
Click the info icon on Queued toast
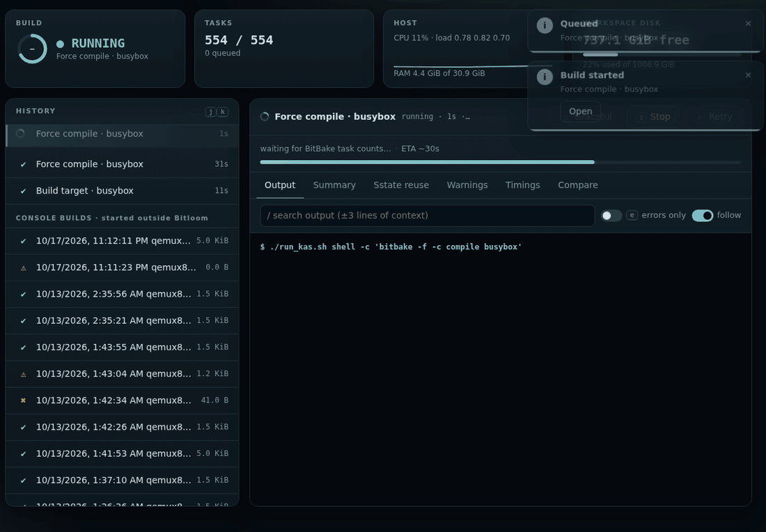pos(545,25)
